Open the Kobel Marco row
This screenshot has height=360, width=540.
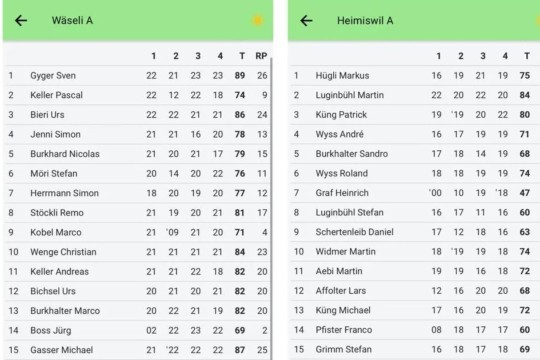[137, 233]
